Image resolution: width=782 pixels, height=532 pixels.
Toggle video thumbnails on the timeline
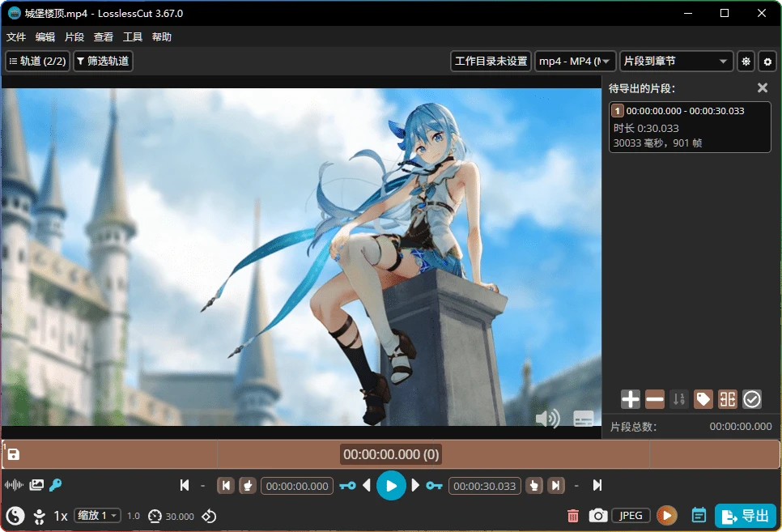(x=36, y=484)
